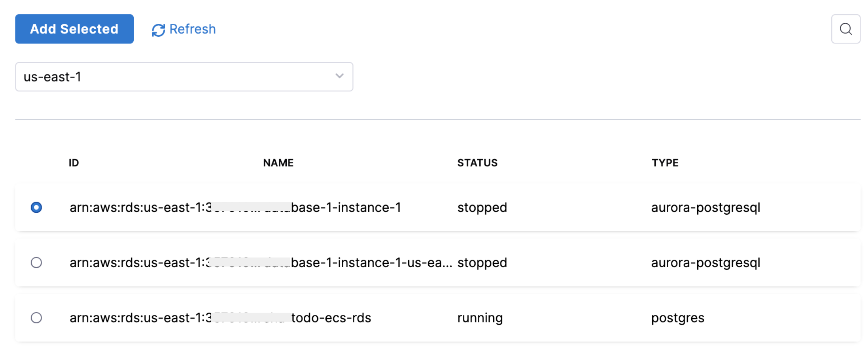Click aurora-postgresql type in first row
The width and height of the screenshot is (868, 353).
pyautogui.click(x=705, y=207)
